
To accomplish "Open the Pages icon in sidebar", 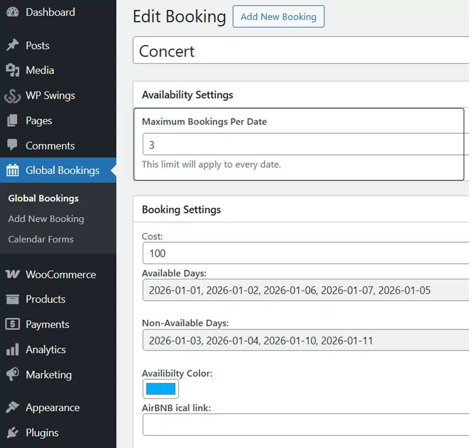I will point(13,120).
